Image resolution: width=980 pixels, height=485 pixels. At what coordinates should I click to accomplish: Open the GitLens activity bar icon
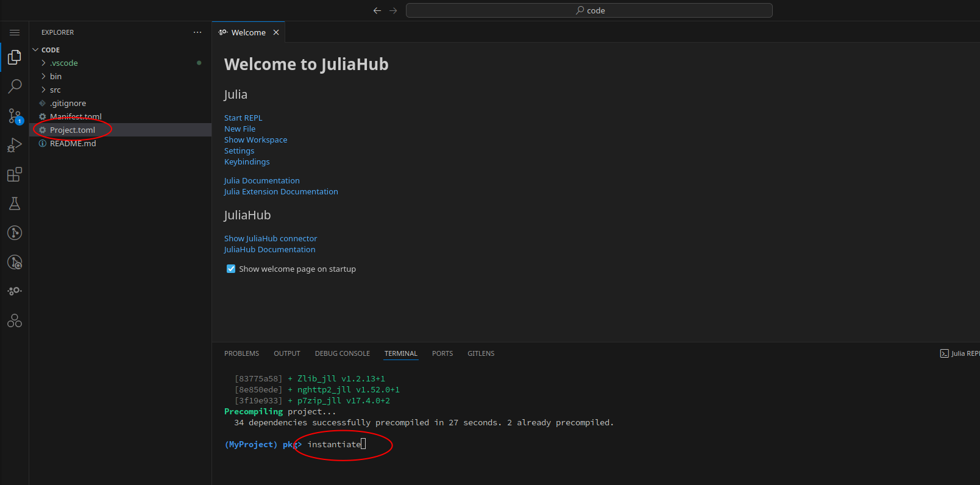tap(15, 233)
